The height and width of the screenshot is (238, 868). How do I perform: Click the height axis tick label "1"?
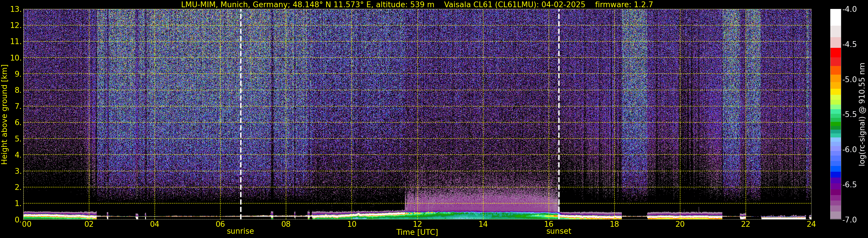18,204
